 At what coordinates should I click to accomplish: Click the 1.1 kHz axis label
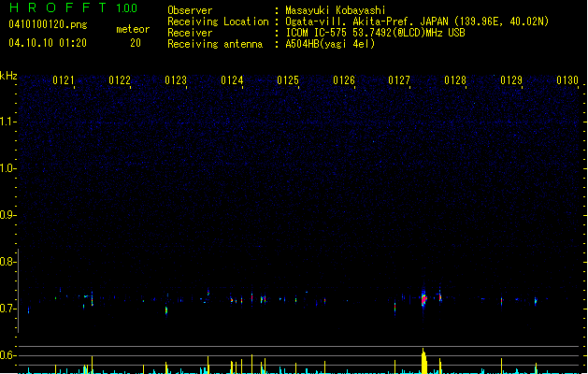point(7,122)
